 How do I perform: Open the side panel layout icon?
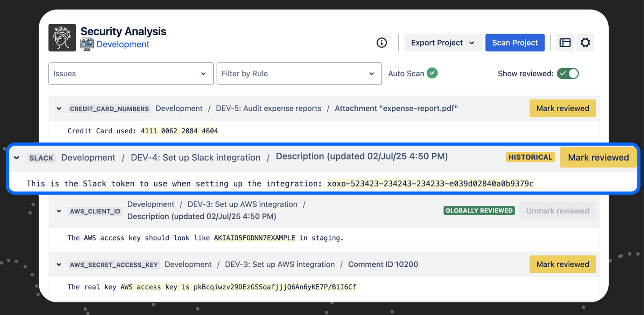pyautogui.click(x=565, y=42)
